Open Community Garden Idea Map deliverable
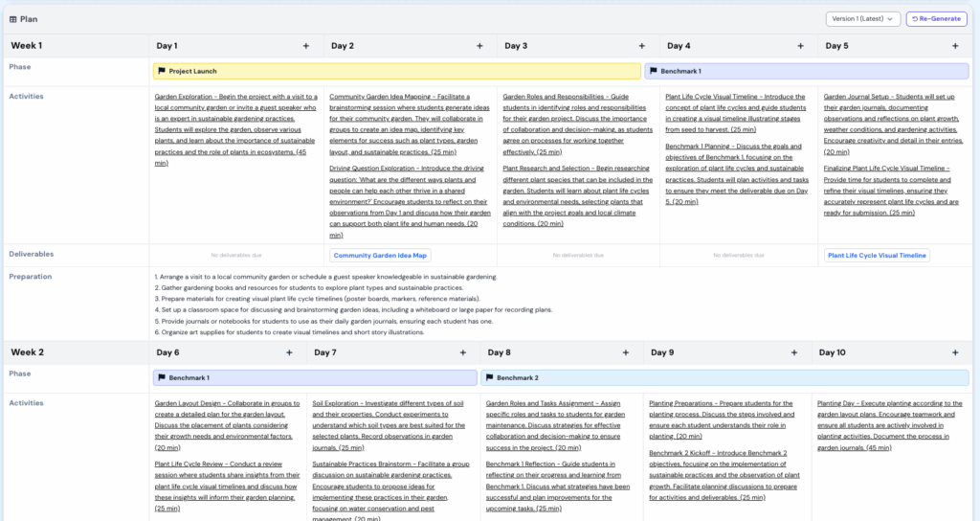This screenshot has height=521, width=980. pos(380,255)
